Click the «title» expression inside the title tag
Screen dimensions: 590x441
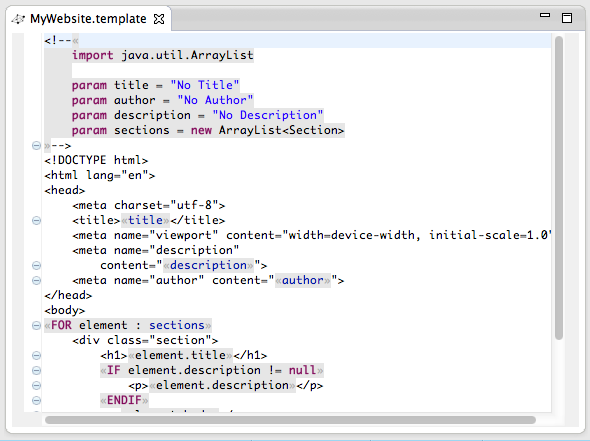click(x=145, y=220)
